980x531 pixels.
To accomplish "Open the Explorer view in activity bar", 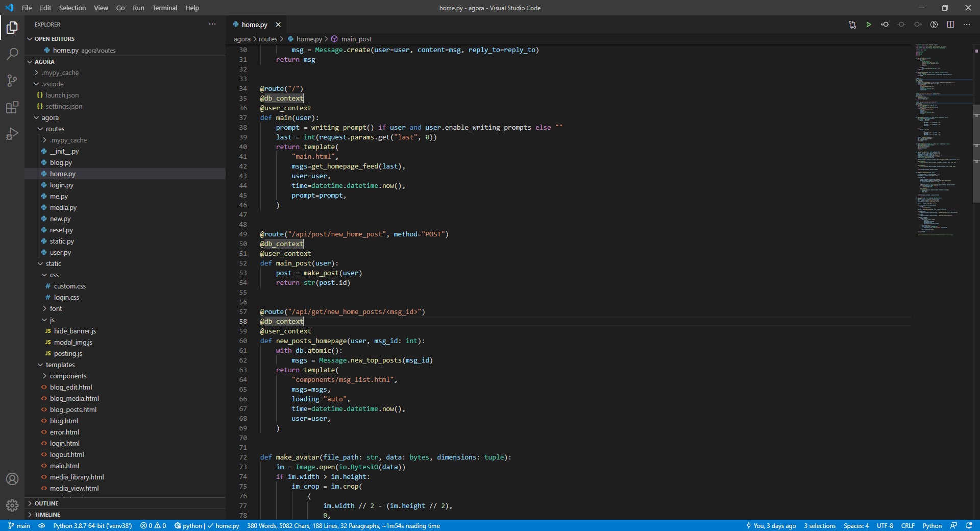I will click(x=12, y=28).
